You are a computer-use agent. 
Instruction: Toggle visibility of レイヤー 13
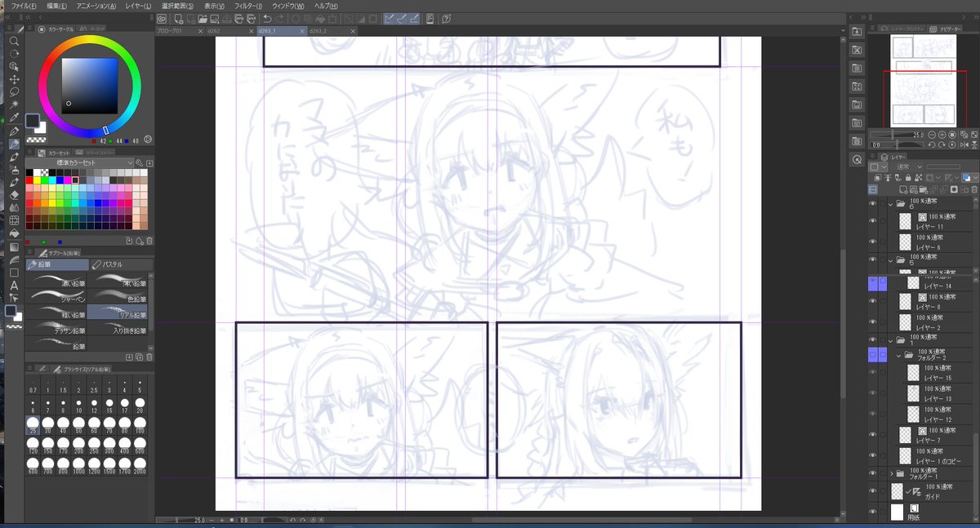click(872, 393)
